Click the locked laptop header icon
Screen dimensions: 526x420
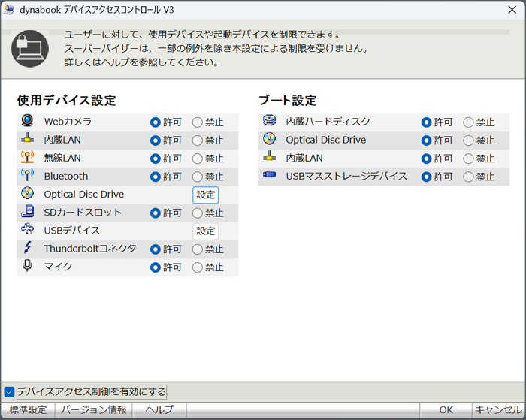30,49
